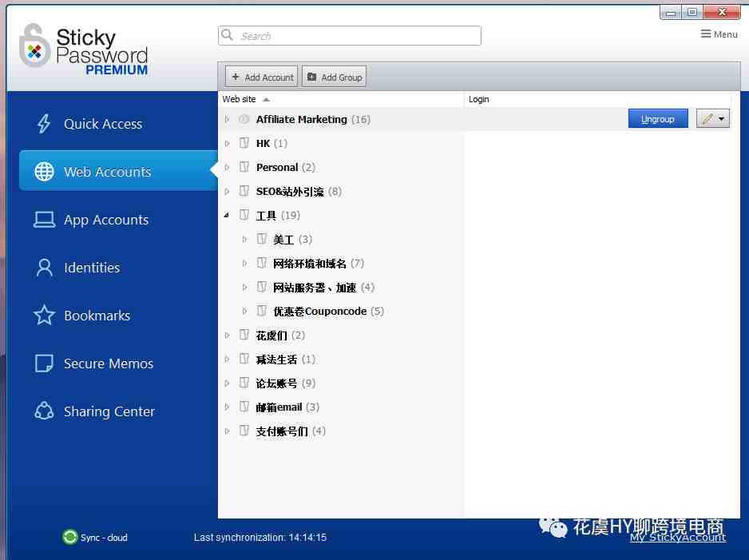
Task: Expand the 网站服务器、加速 subgroup
Action: point(244,287)
